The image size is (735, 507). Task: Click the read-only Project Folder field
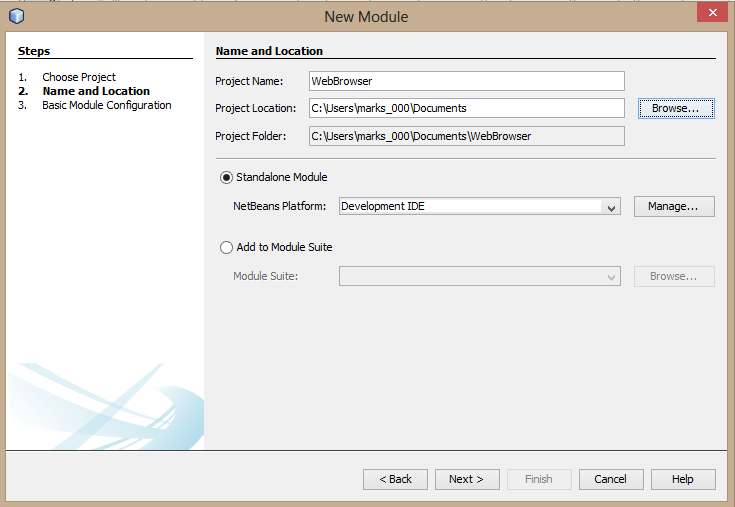point(466,136)
